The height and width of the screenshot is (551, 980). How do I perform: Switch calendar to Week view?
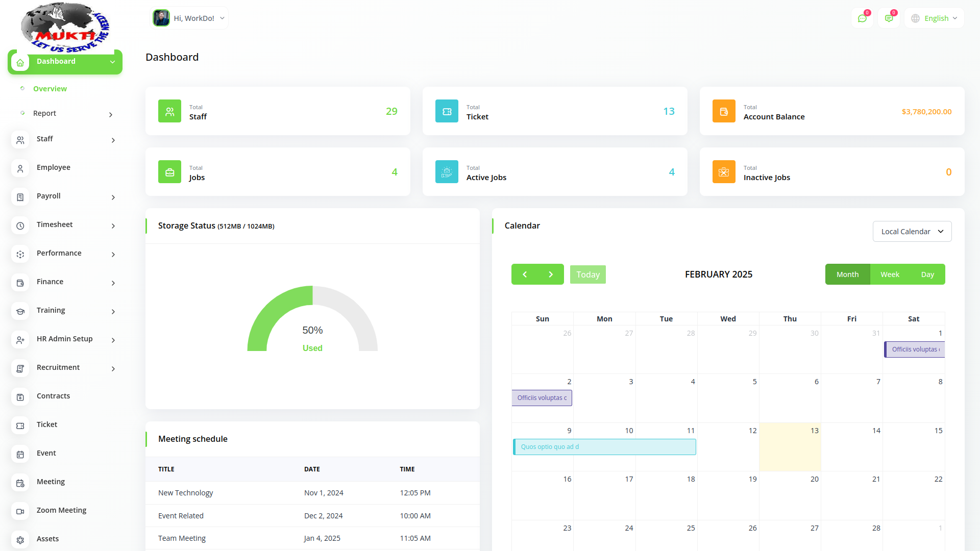tap(890, 274)
